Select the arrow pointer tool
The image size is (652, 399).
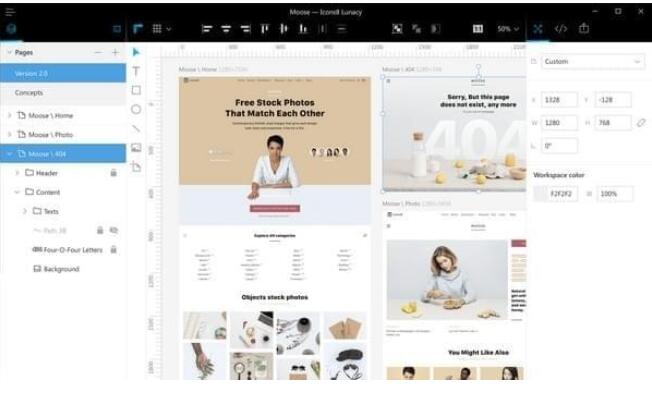pos(136,52)
